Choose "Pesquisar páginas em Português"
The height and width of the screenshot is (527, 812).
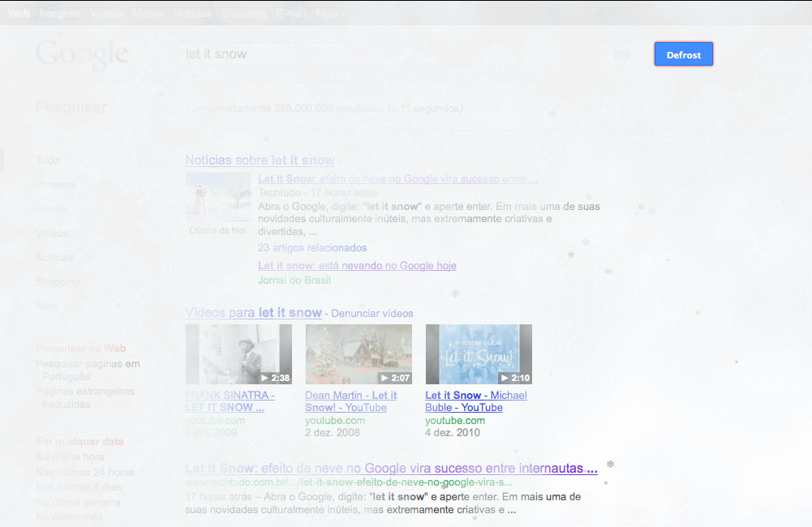[88, 371]
